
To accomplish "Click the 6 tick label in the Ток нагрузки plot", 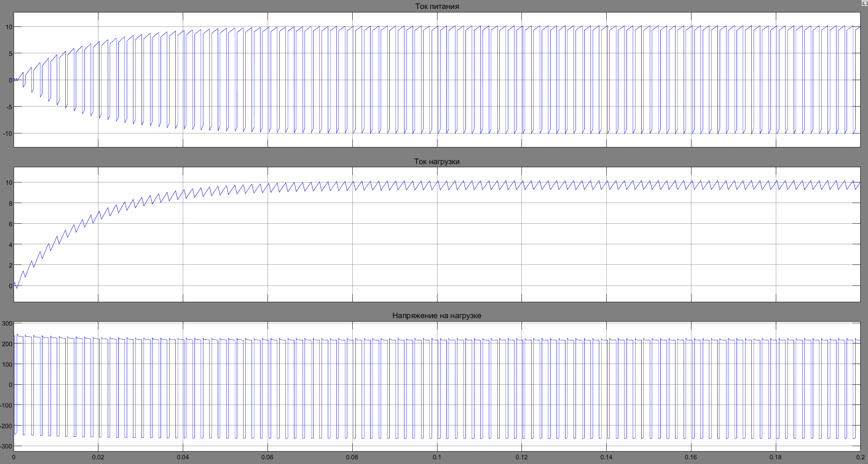I will [10, 224].
